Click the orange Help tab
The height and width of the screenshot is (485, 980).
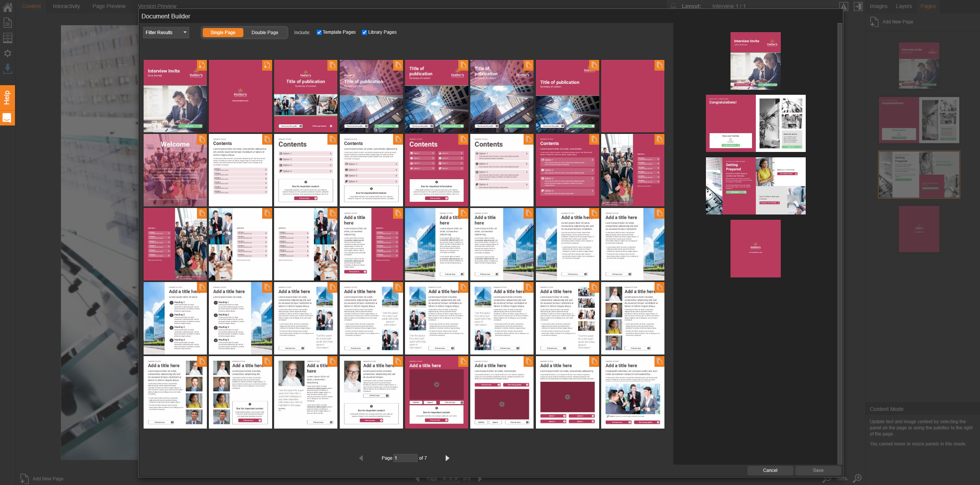pos(7,97)
